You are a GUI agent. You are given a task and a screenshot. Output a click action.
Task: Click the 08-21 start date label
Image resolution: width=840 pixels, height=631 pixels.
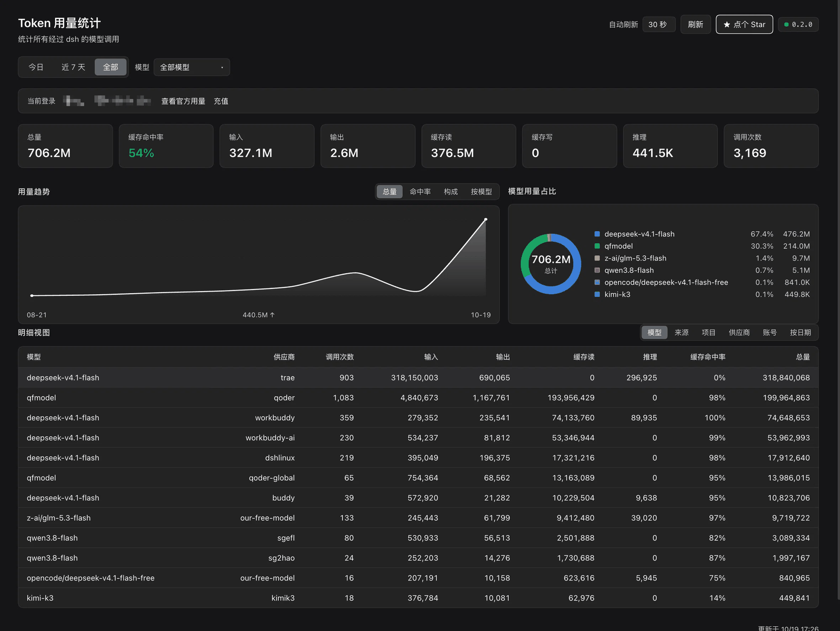pos(37,315)
